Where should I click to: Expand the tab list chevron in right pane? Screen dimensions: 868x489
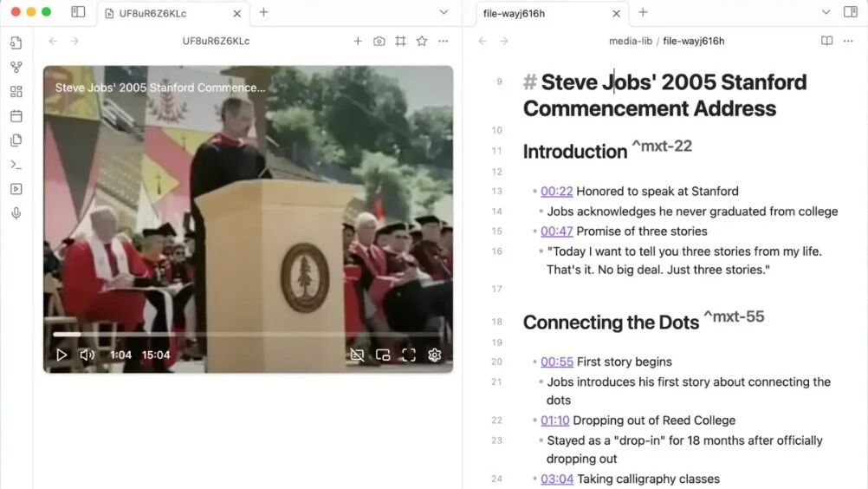click(x=826, y=12)
